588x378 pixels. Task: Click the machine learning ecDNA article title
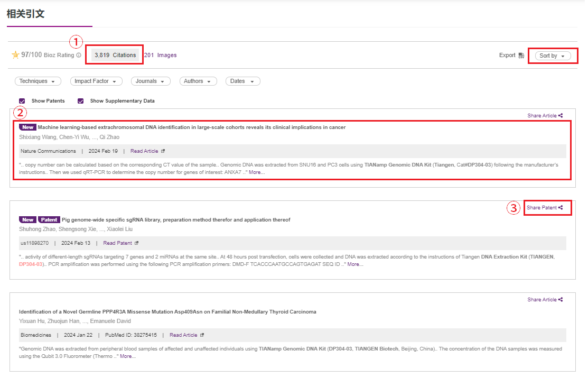191,127
